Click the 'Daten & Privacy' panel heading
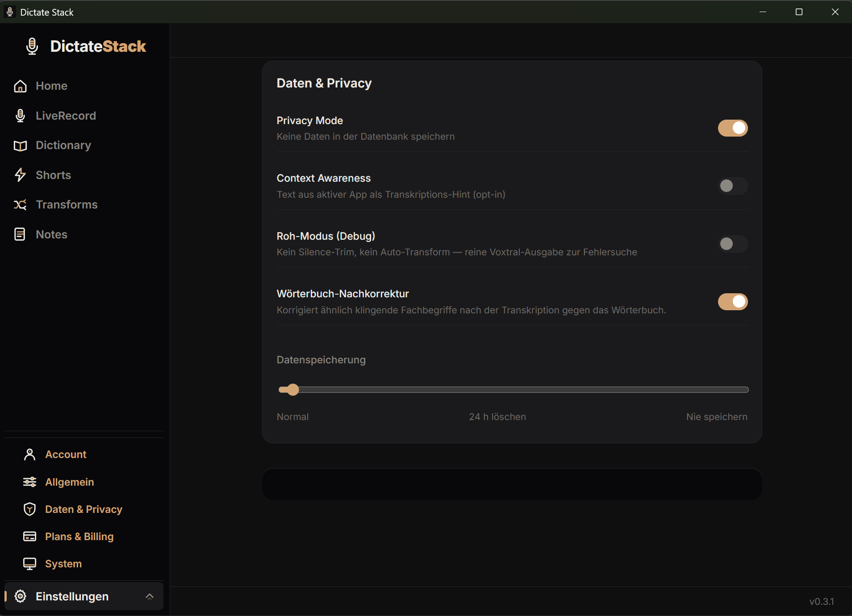This screenshot has height=616, width=852. [x=324, y=83]
